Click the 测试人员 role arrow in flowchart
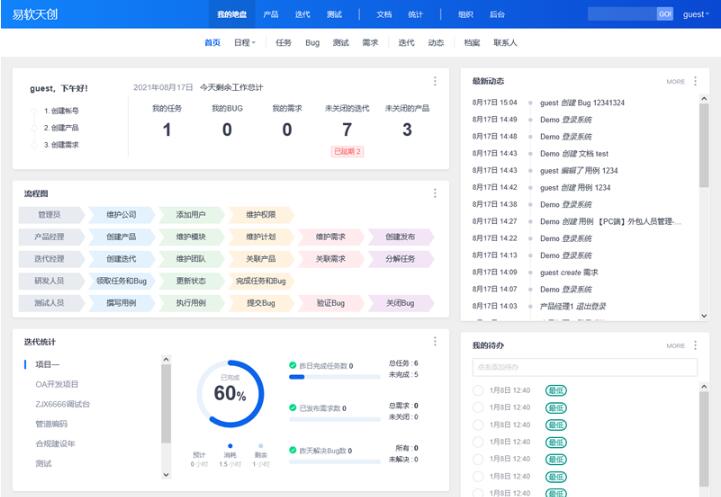The height and width of the screenshot is (497, 721). tap(52, 303)
